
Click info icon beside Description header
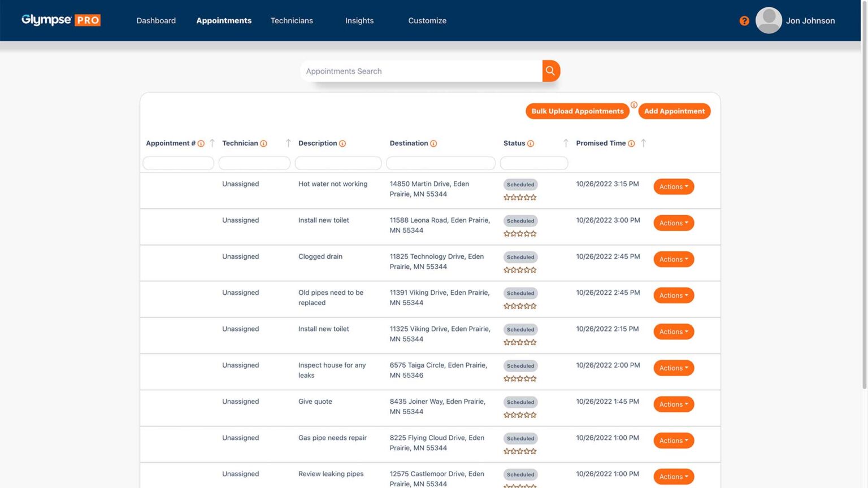coord(342,143)
